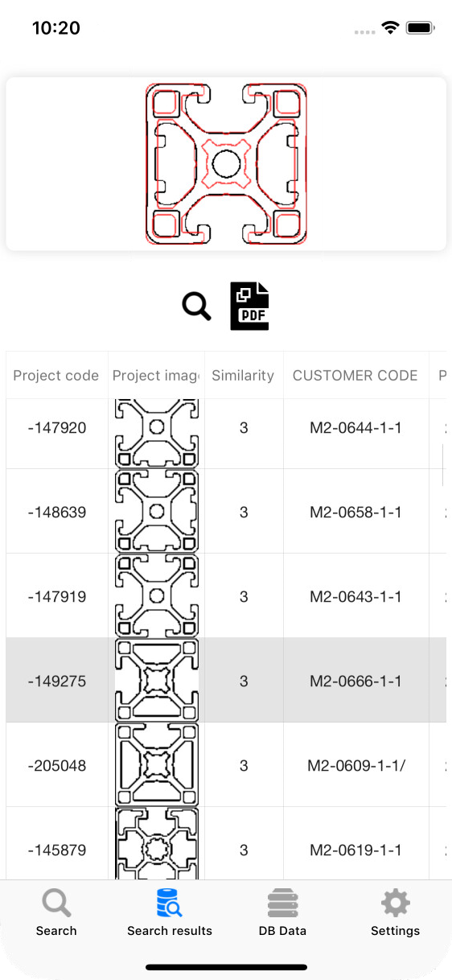Select the CUSTOMER CODE column header
452x980 pixels.
(355, 375)
